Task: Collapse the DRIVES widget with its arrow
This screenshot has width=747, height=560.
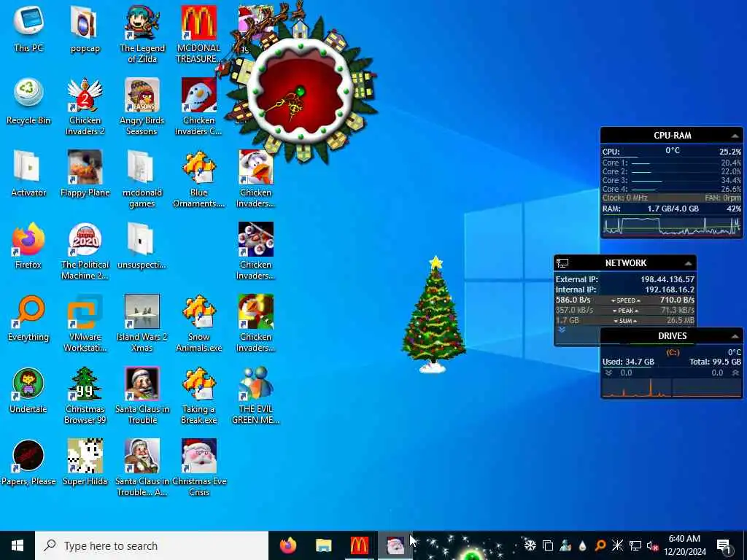Action: pos(735,336)
